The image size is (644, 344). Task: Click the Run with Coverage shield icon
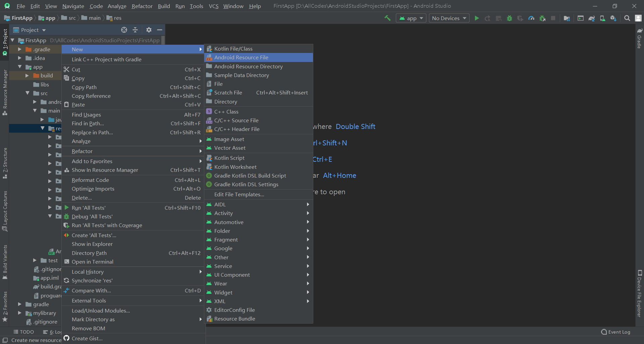[520, 18]
